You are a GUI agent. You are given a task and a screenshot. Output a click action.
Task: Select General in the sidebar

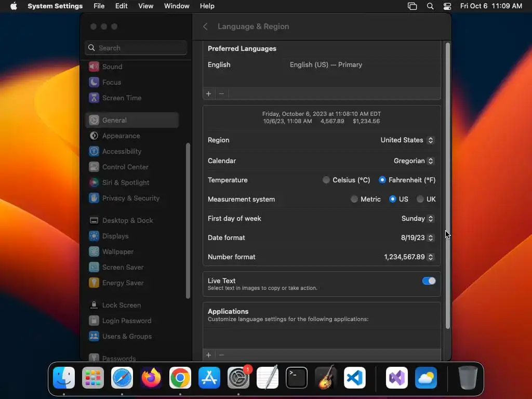[132, 120]
